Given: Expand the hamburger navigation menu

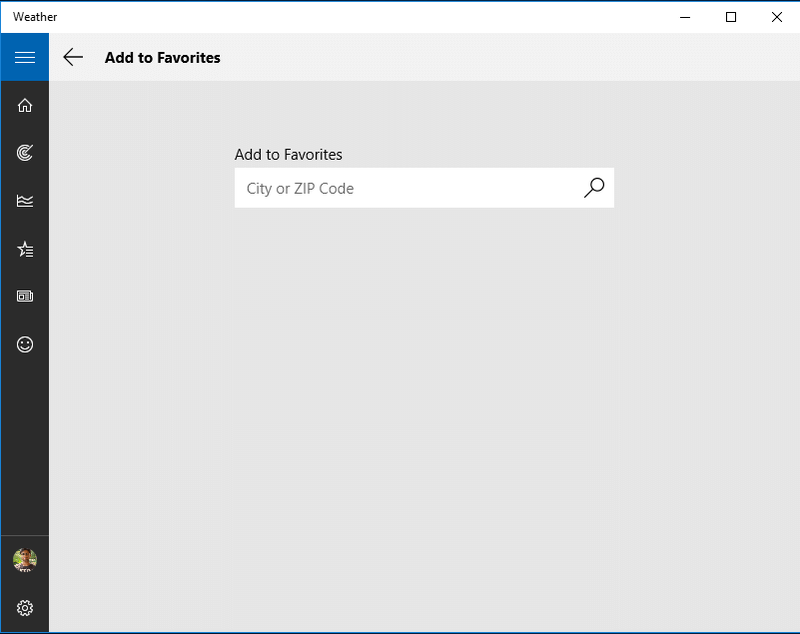Looking at the screenshot, I should tap(24, 57).
